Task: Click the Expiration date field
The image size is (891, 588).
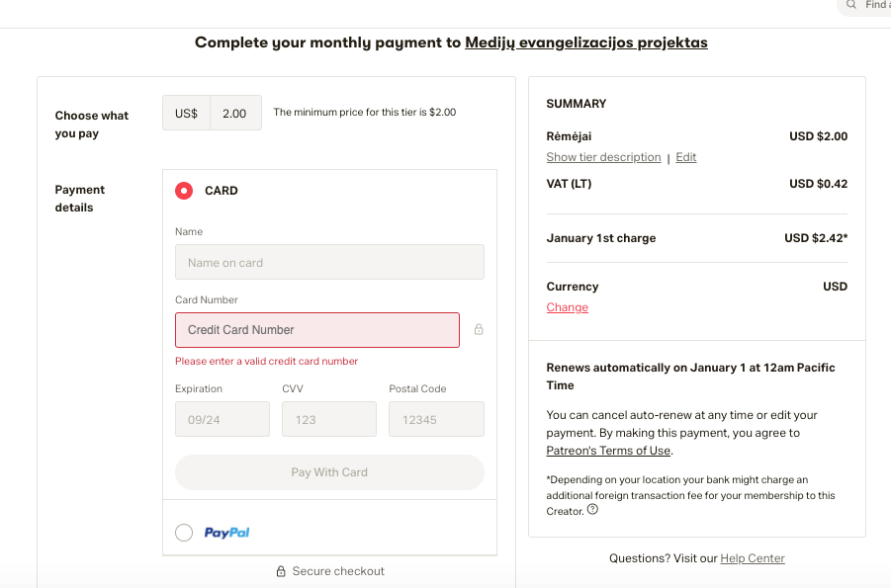Action: pyautogui.click(x=223, y=419)
